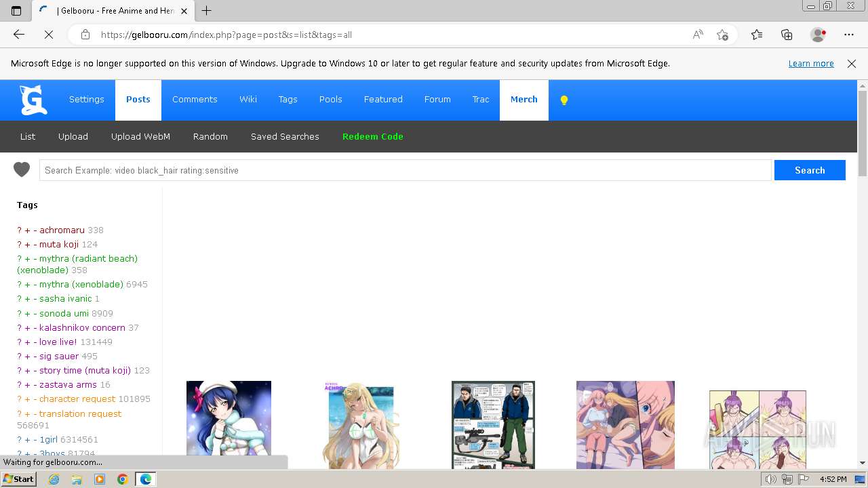The width and height of the screenshot is (868, 488).
Task: Click the achromaru tag link
Action: click(62, 230)
